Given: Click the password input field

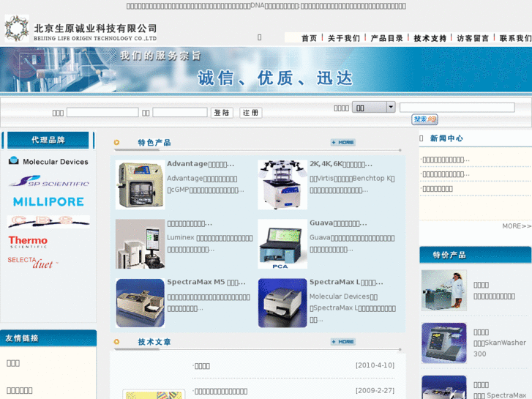Looking at the screenshot, I should [x=180, y=113].
